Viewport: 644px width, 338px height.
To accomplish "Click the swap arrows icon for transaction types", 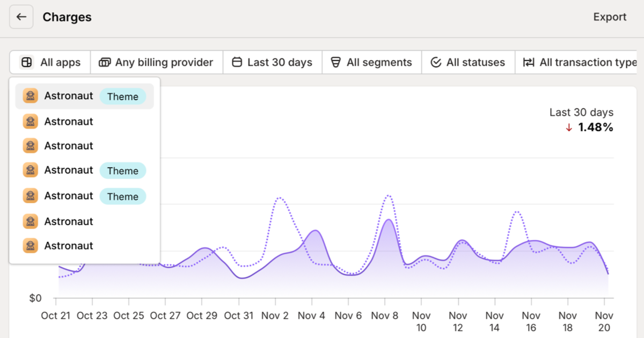I will click(x=529, y=63).
